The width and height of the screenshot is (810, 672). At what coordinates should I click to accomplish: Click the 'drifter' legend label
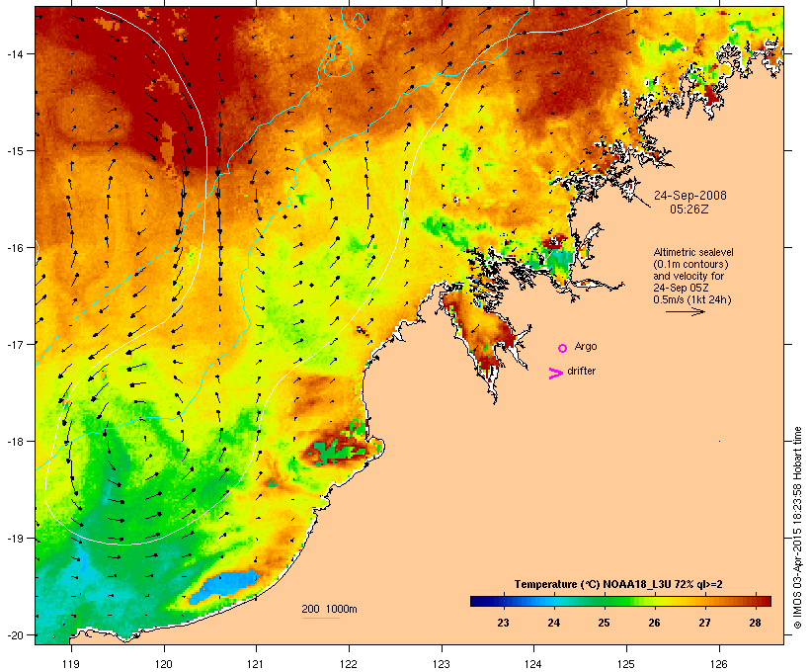pos(581,371)
